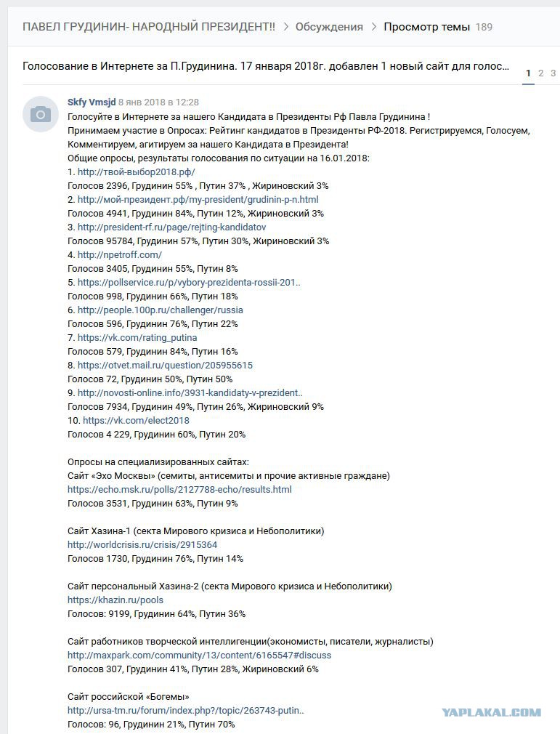Visit people.100p.ru challenger link
560x734 pixels.
click(160, 310)
